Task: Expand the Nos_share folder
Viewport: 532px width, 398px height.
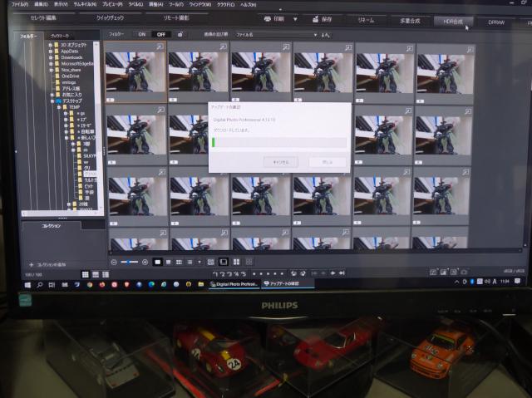Action: (x=52, y=70)
